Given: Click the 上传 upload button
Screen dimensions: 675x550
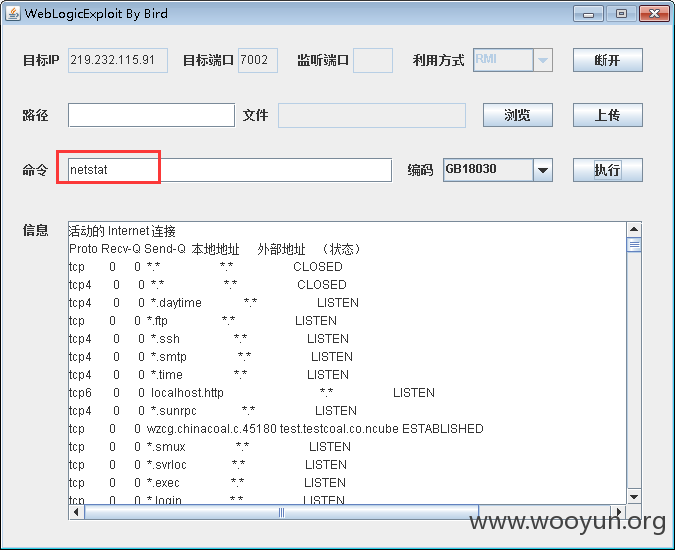Looking at the screenshot, I should coord(607,115).
